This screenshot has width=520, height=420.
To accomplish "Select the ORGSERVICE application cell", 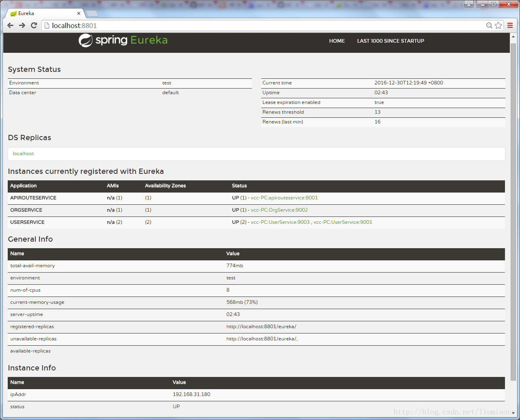I will click(x=26, y=210).
